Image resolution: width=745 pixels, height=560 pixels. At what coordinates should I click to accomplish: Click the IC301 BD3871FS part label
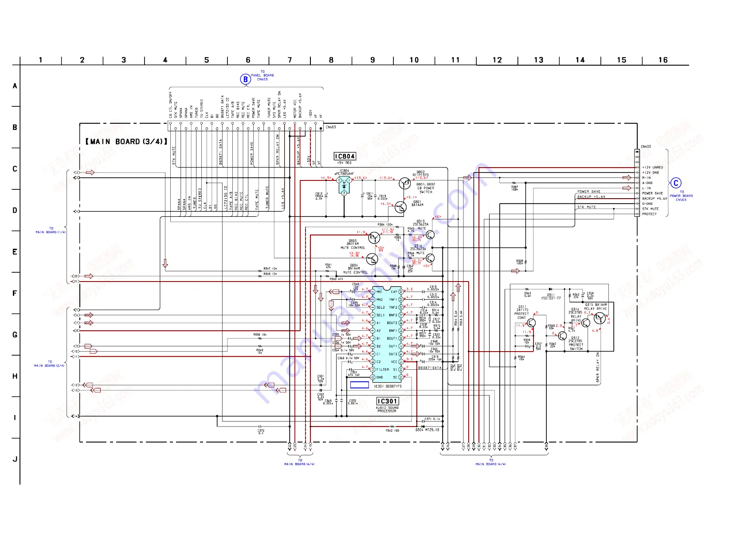[388, 387]
